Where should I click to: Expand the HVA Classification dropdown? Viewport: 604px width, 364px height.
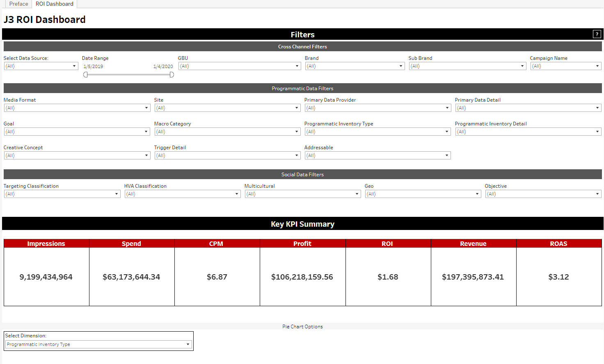183,194
